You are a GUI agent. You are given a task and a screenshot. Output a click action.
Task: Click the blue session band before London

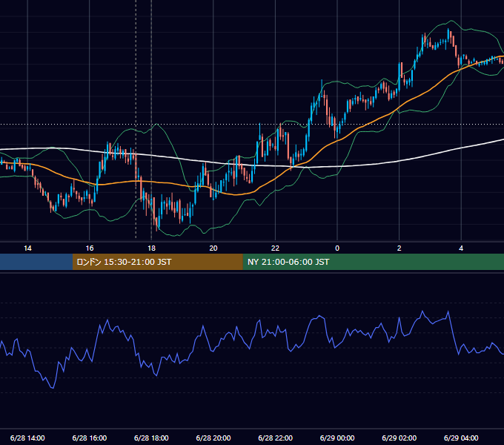36,262
